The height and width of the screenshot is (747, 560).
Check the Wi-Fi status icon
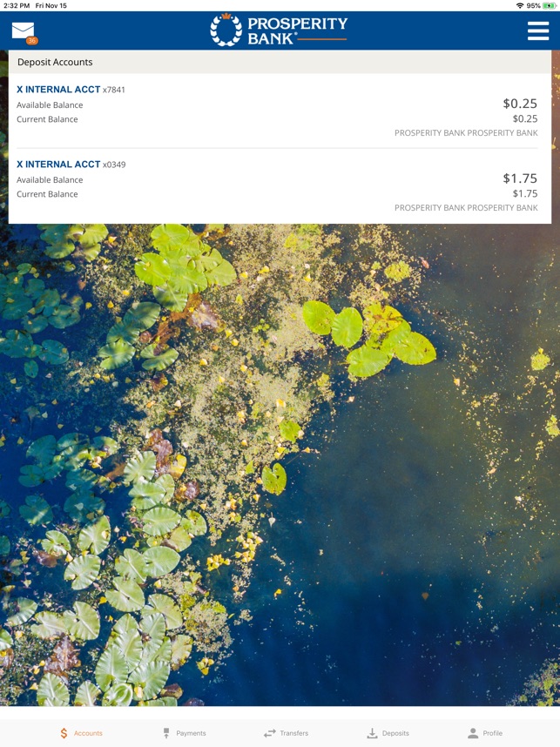(519, 6)
